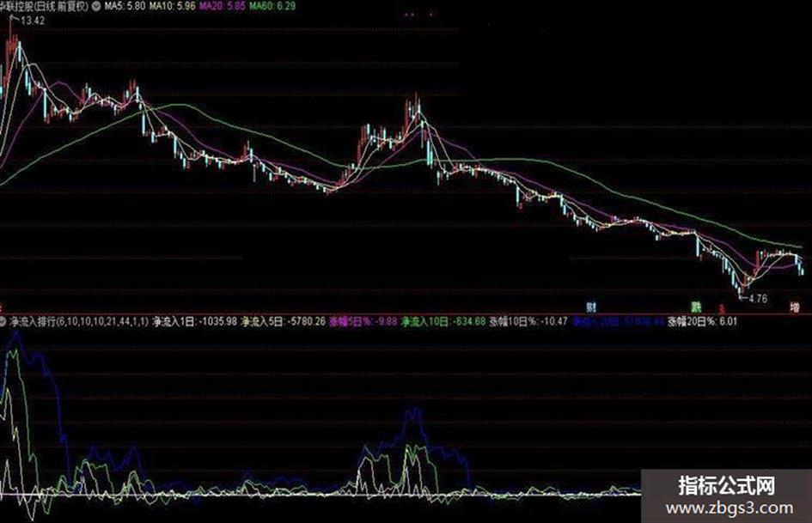Click the green 跌 event marker icon

click(x=695, y=307)
